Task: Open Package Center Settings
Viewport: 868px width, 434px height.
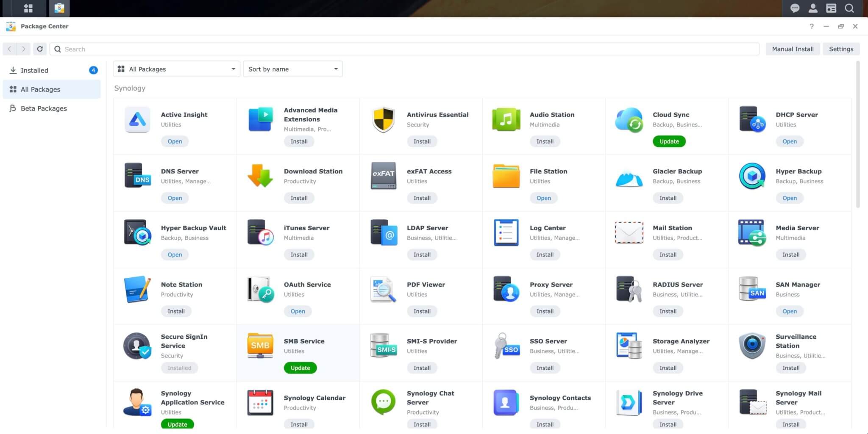Action: 841,49
